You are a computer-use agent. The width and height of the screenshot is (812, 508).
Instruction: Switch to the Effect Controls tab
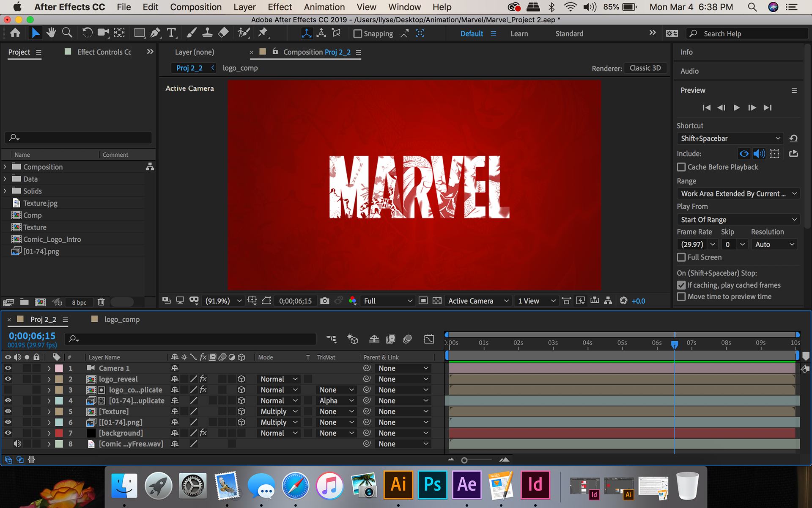pos(104,52)
